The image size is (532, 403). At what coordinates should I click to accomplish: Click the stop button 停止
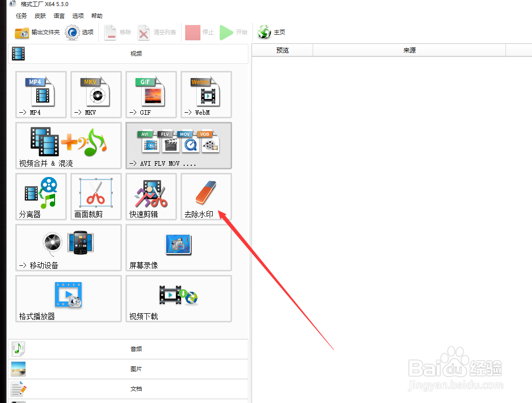coord(199,33)
